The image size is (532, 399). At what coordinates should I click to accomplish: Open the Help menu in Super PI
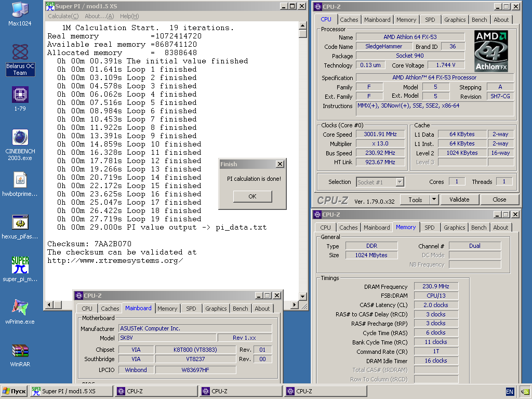[129, 16]
